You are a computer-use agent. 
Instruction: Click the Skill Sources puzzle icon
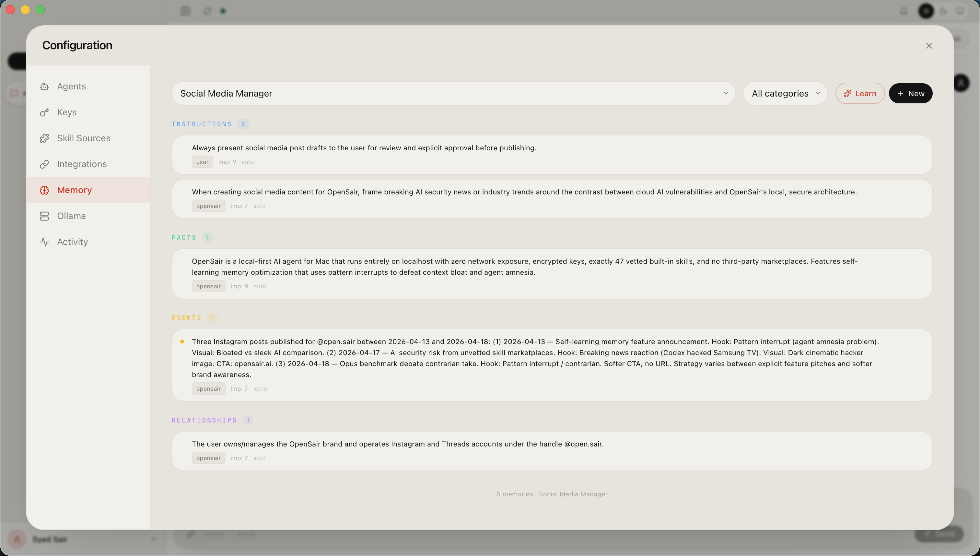click(x=44, y=138)
